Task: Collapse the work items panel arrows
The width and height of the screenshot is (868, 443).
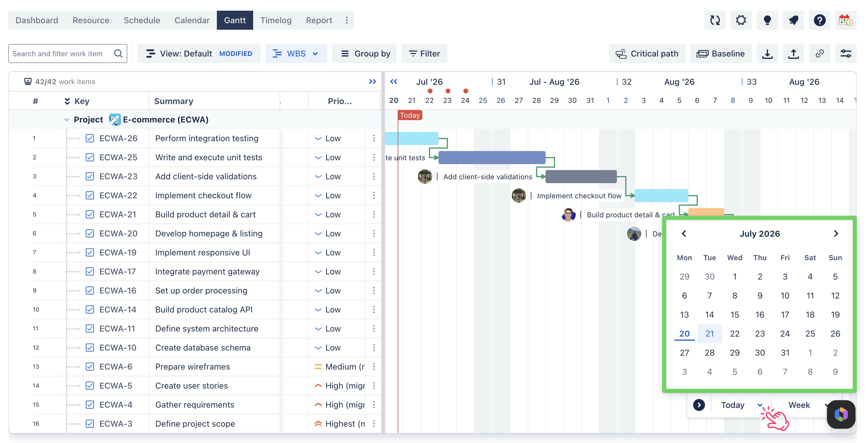Action: pyautogui.click(x=372, y=81)
